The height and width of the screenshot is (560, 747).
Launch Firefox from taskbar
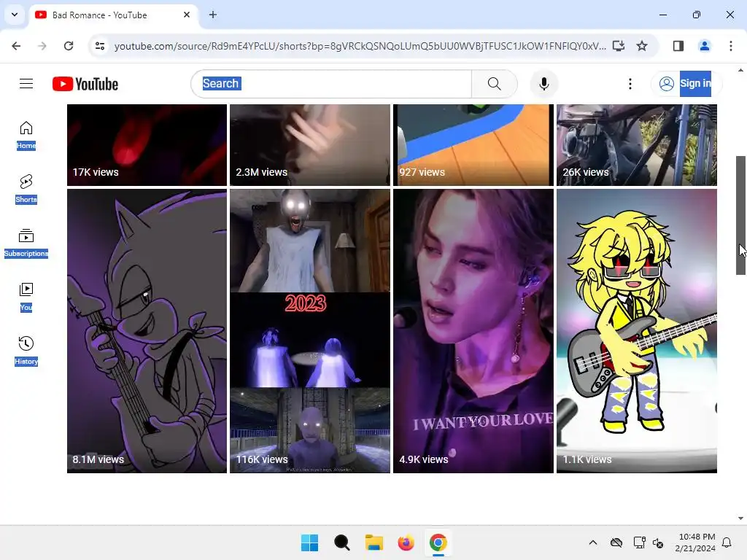point(406,542)
